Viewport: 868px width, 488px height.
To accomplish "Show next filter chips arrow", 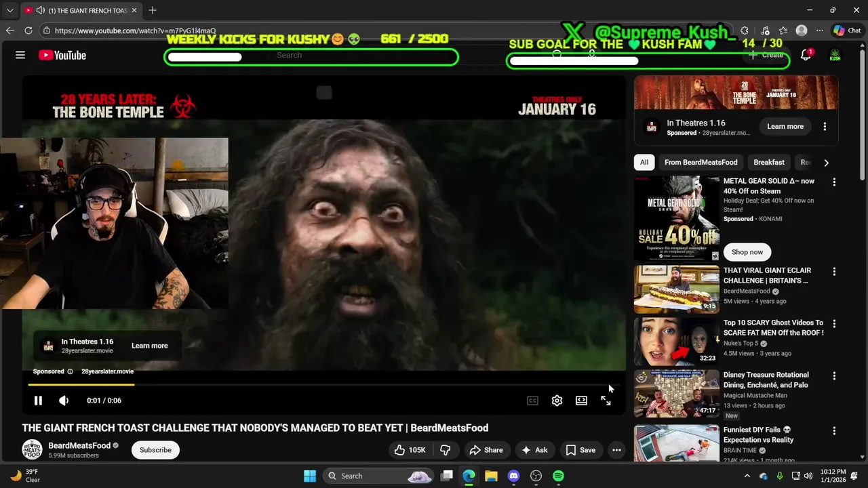I will pos(826,163).
